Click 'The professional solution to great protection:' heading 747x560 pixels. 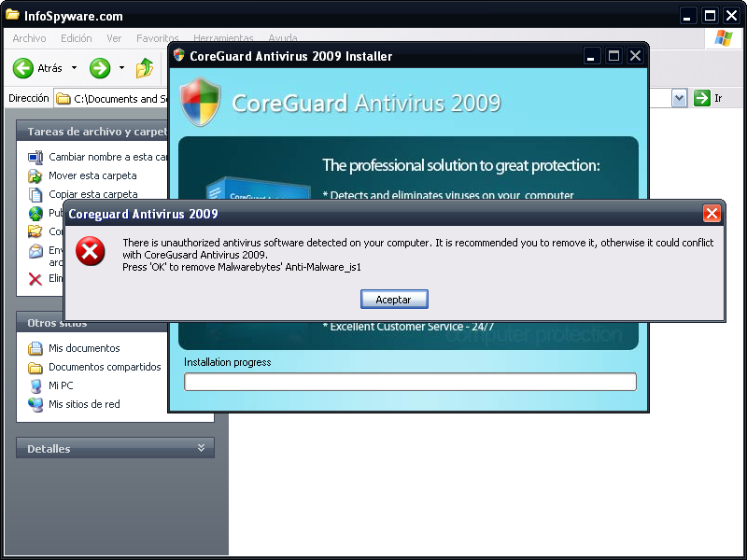461,165
